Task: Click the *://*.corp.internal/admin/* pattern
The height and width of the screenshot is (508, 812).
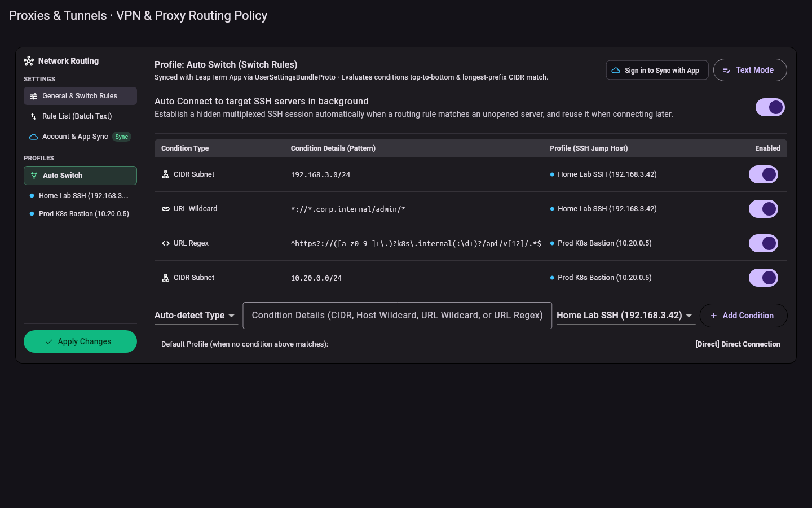Action: [348, 209]
